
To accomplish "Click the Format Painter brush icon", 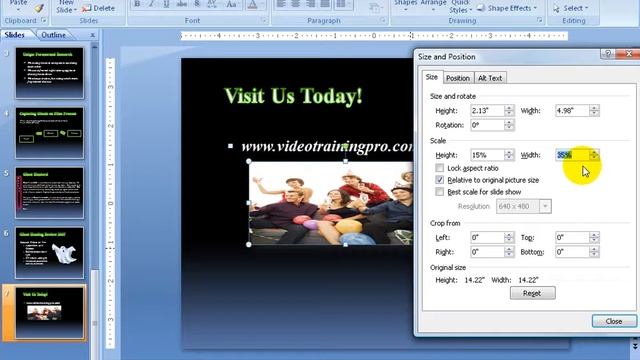I will [x=39, y=8].
